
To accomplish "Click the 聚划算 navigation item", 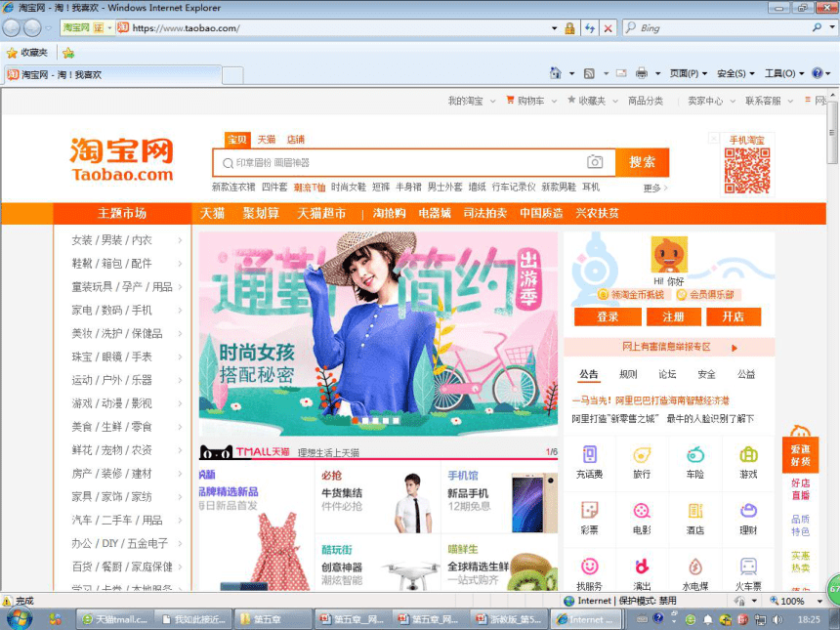I will pos(261,213).
